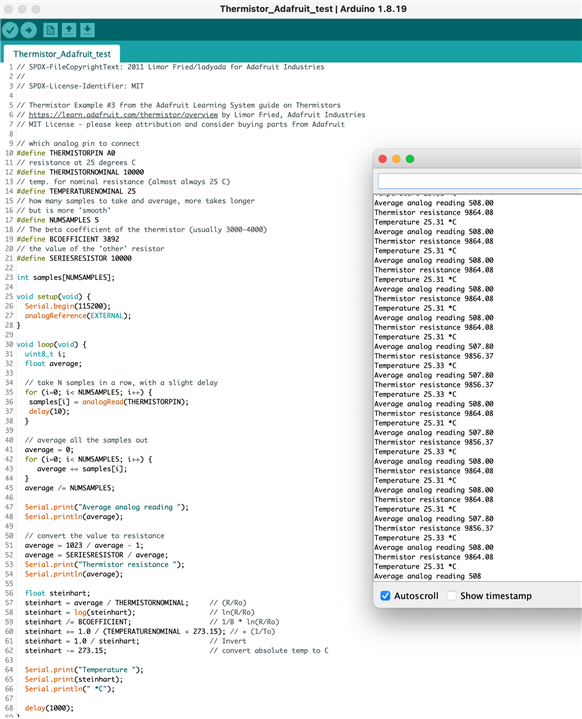Toggle the Autoscroll checkbox
582x719 pixels.
coord(385,596)
